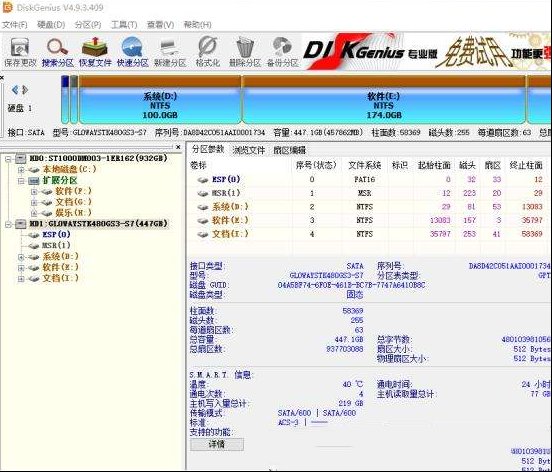Viewport: 552px width, 472px height.
Task: Go to next disk with right arrow
Action: [25, 90]
